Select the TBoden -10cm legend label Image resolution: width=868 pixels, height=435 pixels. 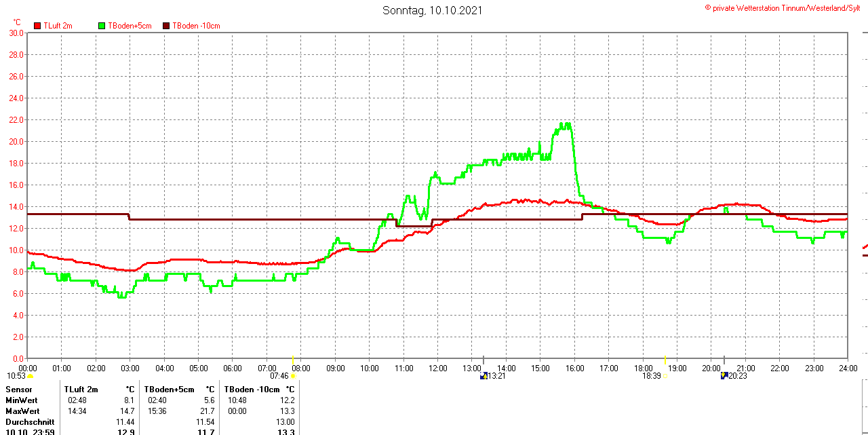196,26
